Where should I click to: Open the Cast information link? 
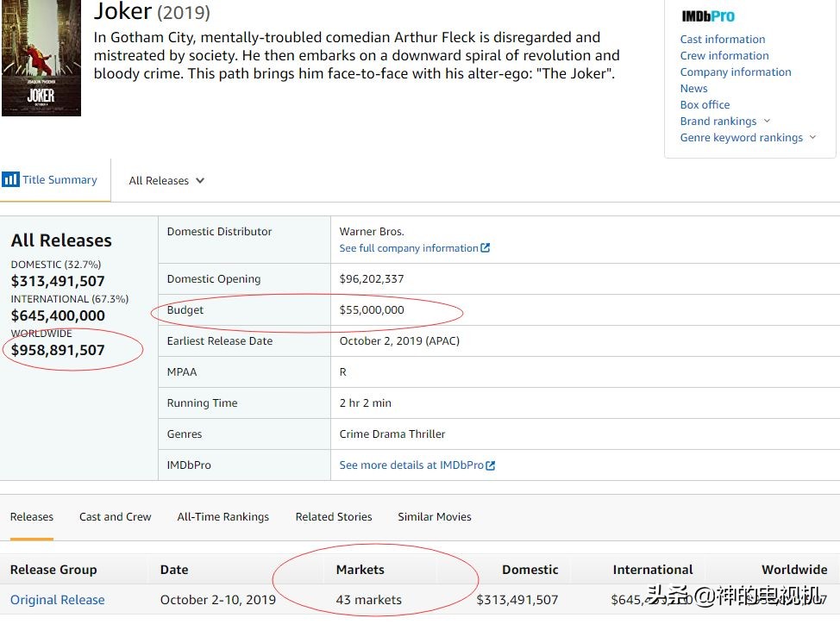(722, 40)
